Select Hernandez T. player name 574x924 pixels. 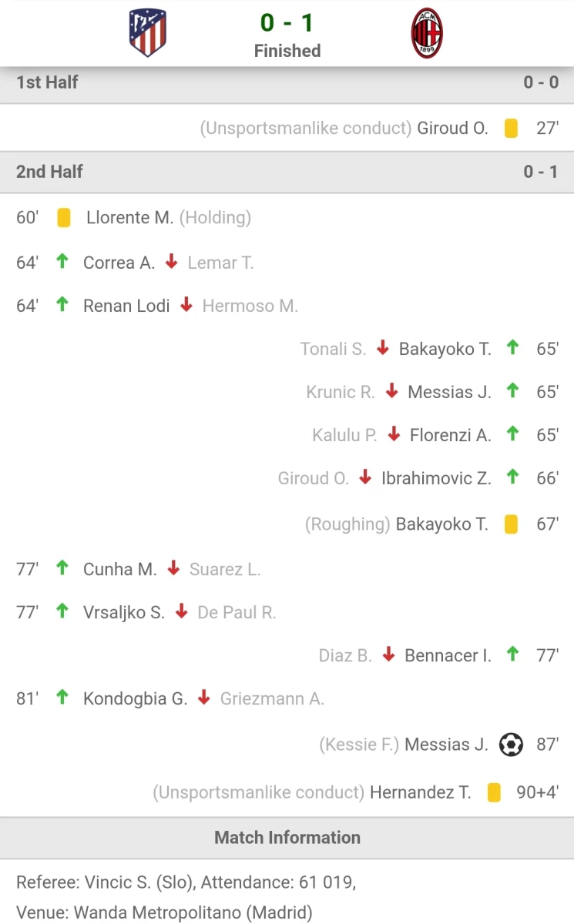point(421,792)
